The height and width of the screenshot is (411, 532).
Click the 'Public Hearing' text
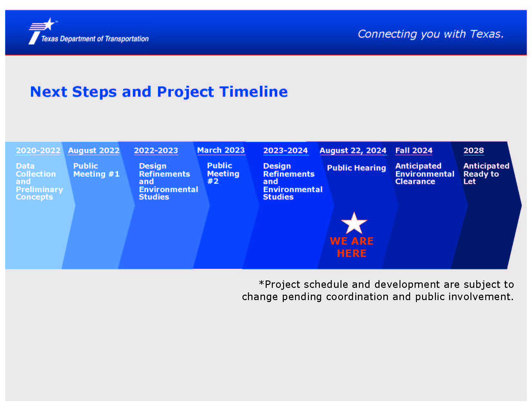click(356, 168)
